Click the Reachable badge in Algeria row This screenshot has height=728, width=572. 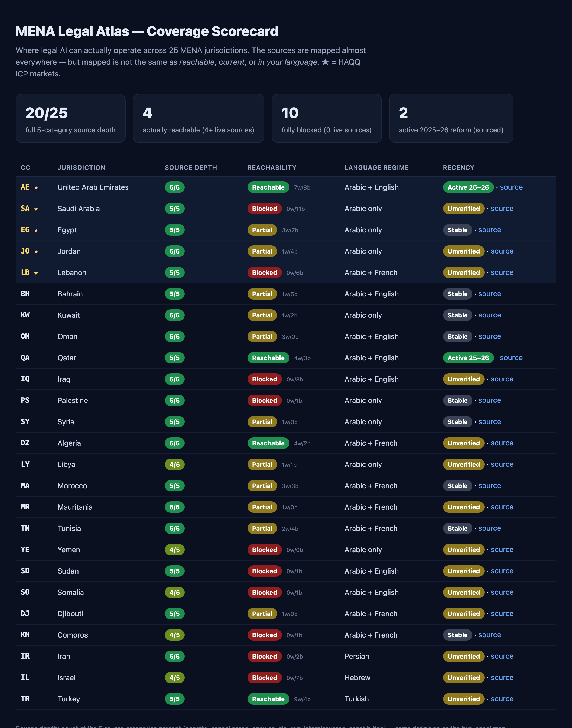(268, 443)
